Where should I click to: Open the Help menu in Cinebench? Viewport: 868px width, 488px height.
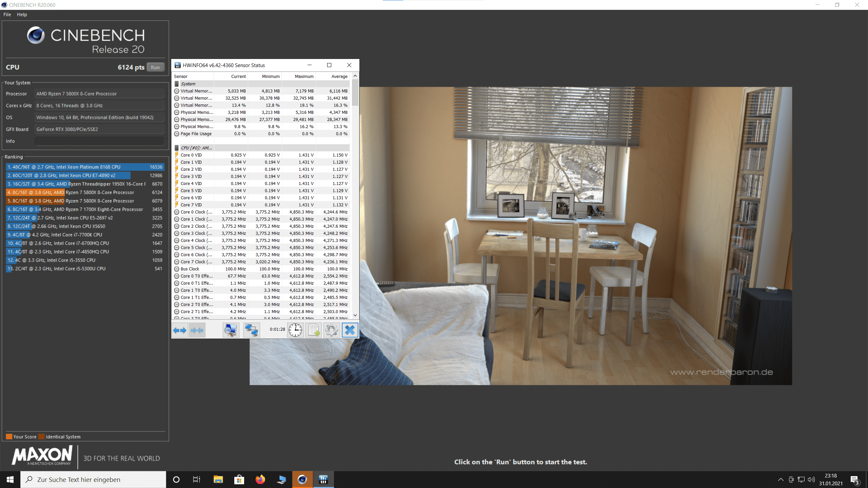point(22,15)
